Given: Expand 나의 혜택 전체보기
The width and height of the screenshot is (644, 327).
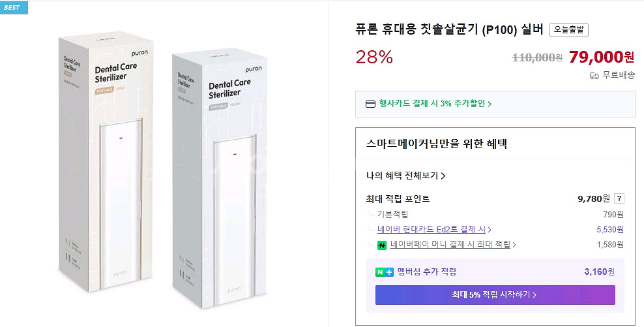Looking at the screenshot, I should coord(405,176).
